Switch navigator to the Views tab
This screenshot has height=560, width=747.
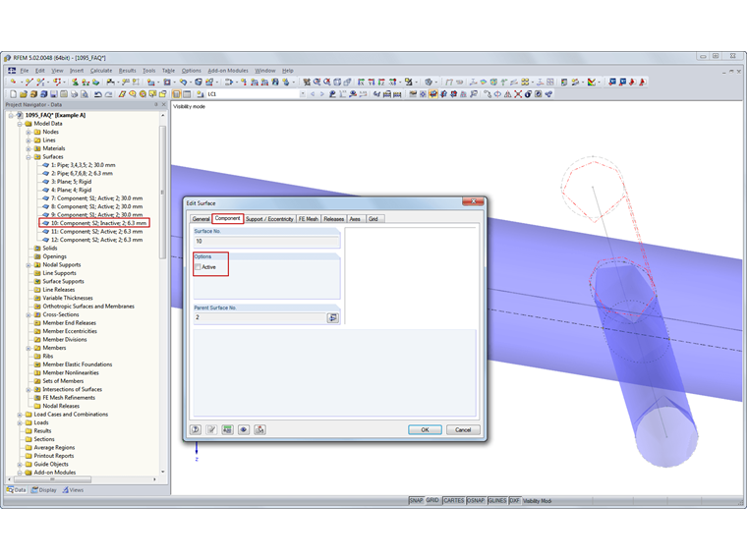click(x=73, y=490)
